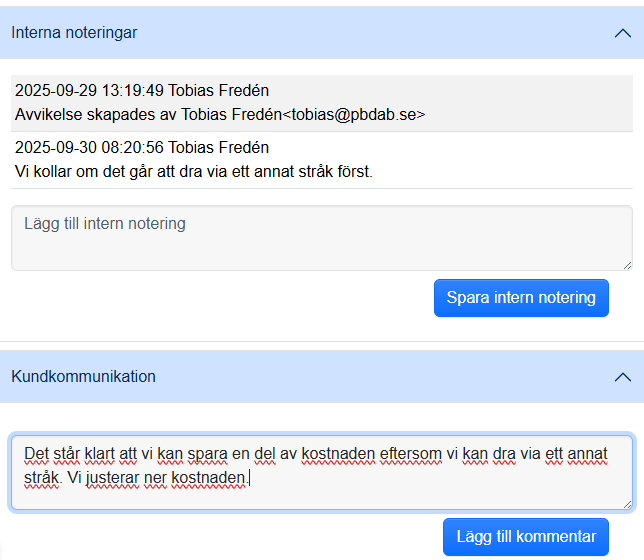The image size is (644, 560).
Task: Collapse Interna noteringar with its chevron icon
Action: 622,33
